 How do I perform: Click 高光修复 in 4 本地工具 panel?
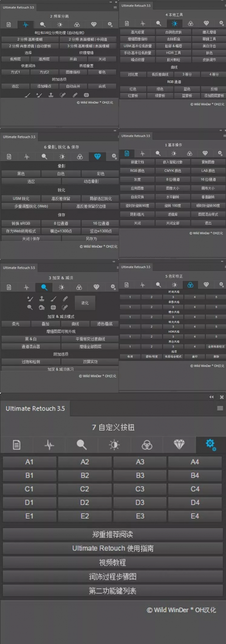click(x=137, y=32)
